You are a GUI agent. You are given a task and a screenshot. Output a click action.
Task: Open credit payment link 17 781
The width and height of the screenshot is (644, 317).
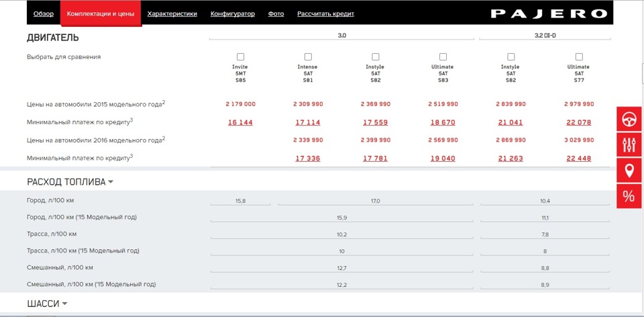click(x=376, y=158)
